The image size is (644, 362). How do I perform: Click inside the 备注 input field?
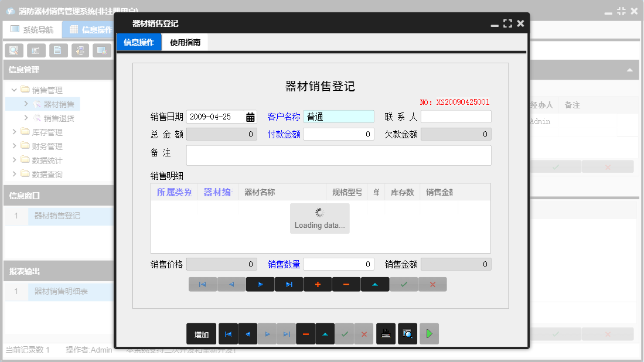[339, 155]
